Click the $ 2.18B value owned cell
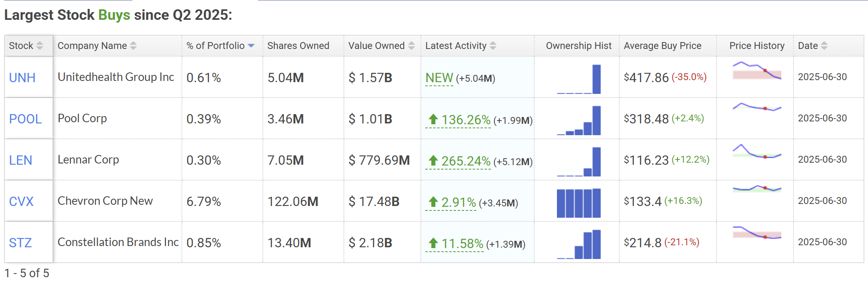 point(370,243)
